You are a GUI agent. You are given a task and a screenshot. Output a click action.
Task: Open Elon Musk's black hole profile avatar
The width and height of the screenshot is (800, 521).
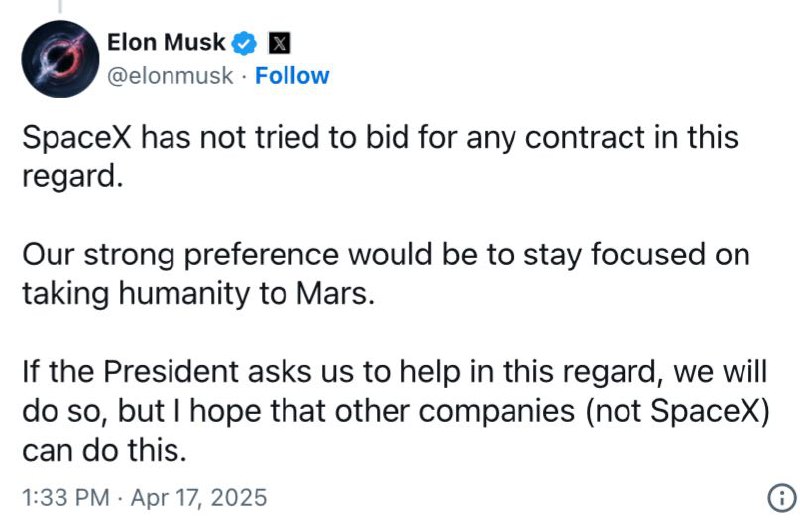[x=60, y=59]
